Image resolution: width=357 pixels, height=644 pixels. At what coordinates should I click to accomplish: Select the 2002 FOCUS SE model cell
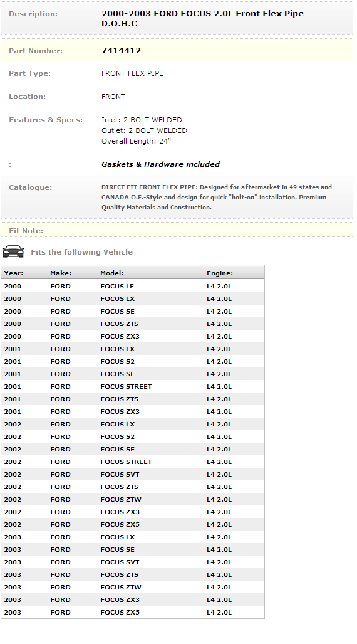click(117, 450)
